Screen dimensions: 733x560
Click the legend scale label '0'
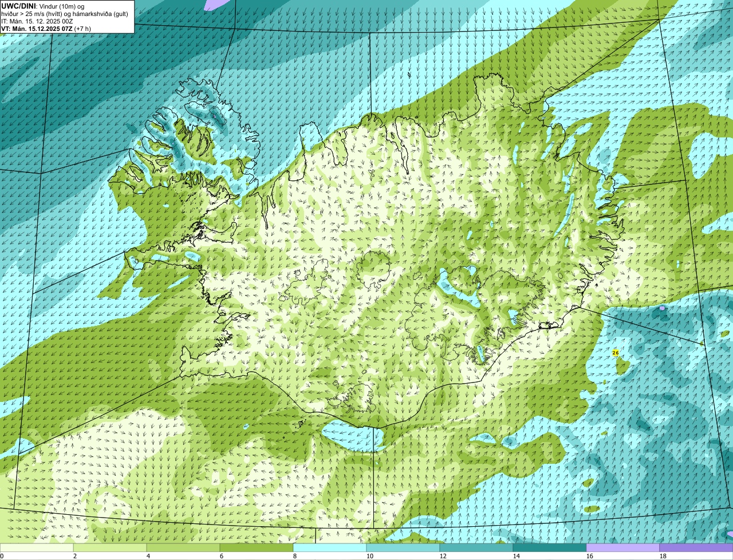[x=2, y=556]
